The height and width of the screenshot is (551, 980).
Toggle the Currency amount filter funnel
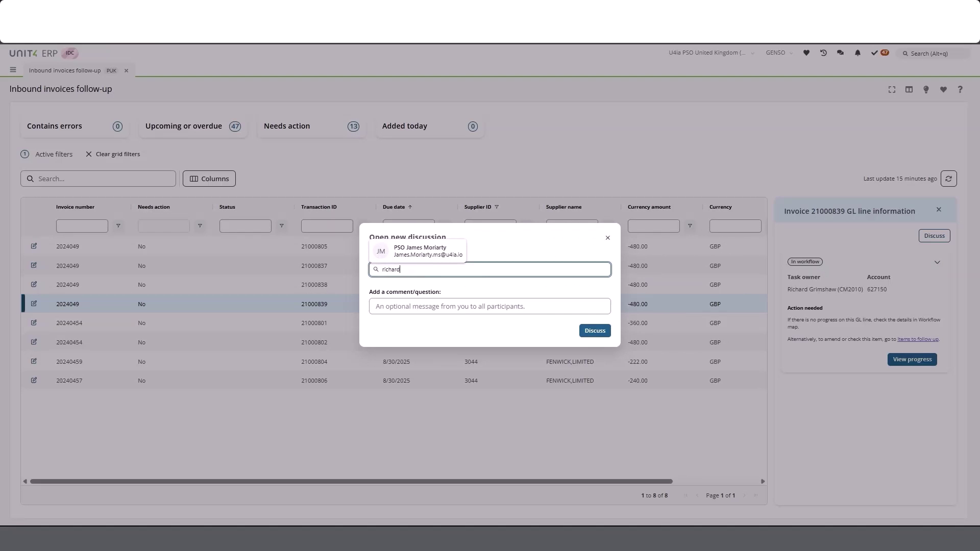[690, 226]
